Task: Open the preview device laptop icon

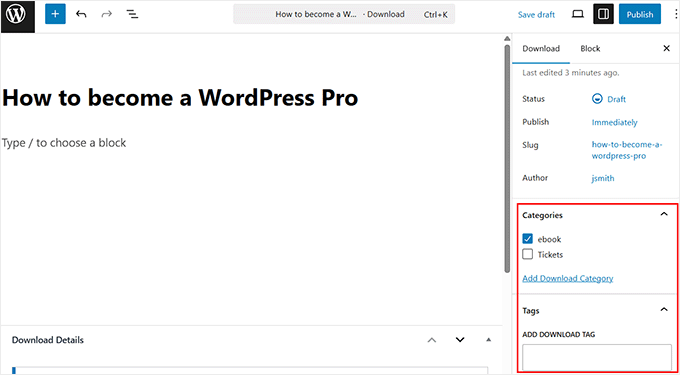Action: pyautogui.click(x=578, y=15)
